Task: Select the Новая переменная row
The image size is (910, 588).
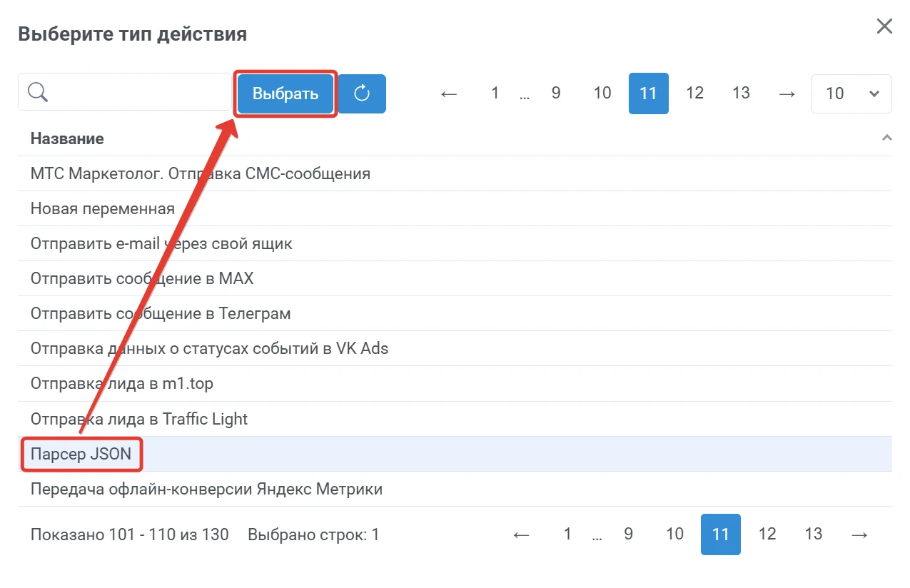Action: click(x=455, y=208)
